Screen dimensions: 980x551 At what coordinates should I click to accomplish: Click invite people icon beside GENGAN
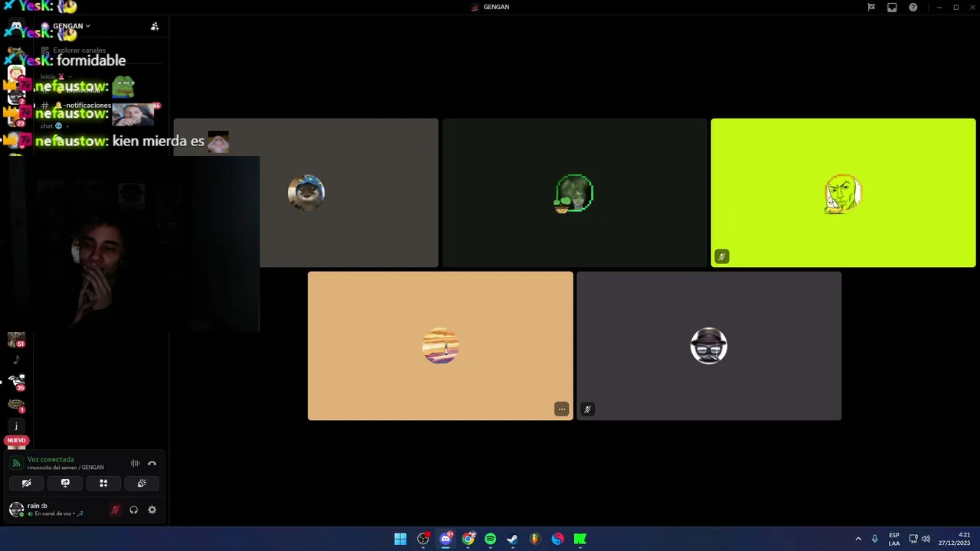tap(155, 26)
